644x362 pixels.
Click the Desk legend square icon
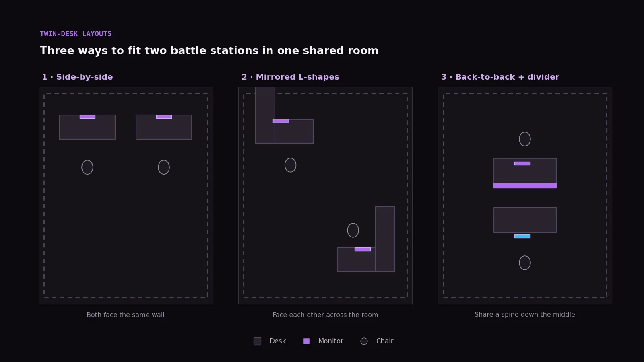coord(257,341)
